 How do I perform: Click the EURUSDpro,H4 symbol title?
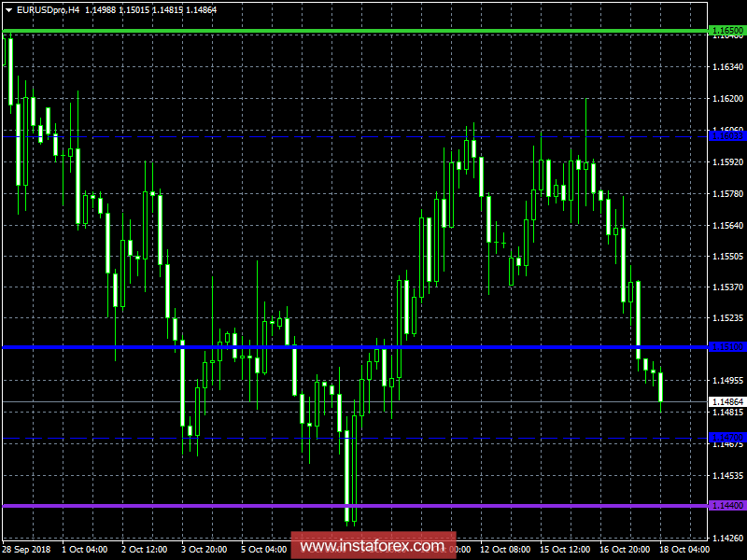coord(49,10)
